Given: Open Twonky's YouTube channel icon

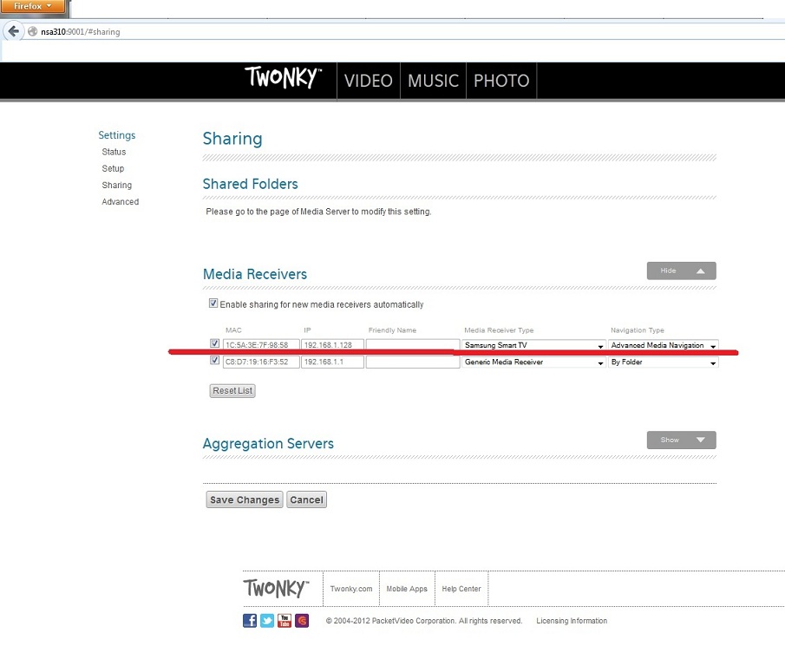Looking at the screenshot, I should coord(285,621).
